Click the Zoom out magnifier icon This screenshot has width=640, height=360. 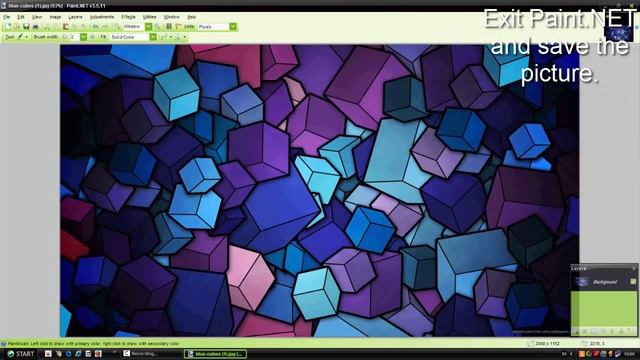tap(117, 27)
